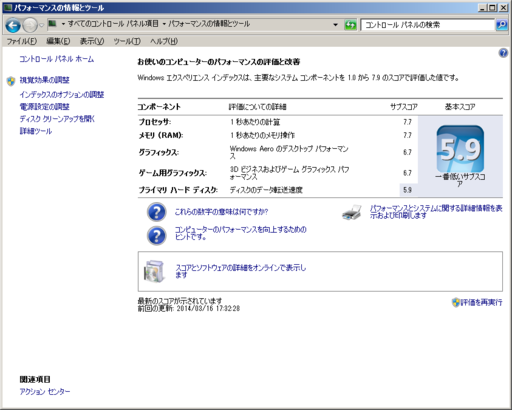Viewport: 512px width, 410px height.
Task: Open インデックスのオプションの調整 link
Action: [x=62, y=95]
